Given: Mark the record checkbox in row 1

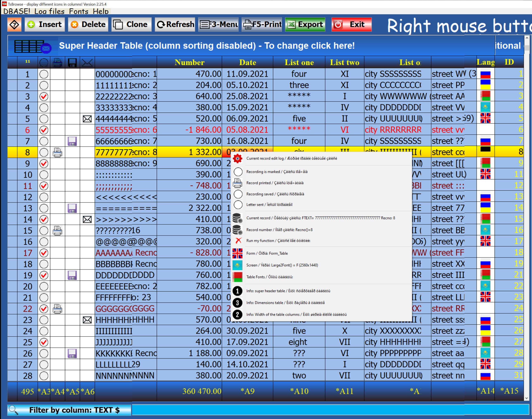Looking at the screenshot, I should pyautogui.click(x=44, y=74).
